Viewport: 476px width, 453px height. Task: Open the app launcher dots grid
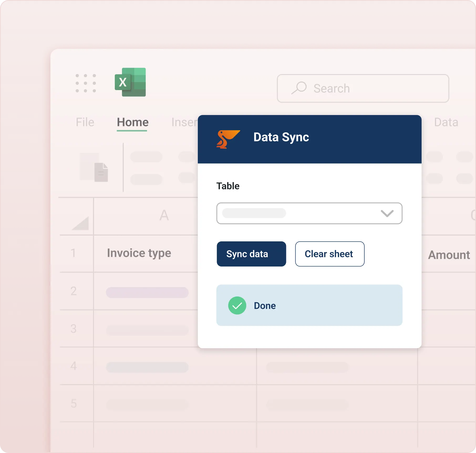(x=86, y=83)
